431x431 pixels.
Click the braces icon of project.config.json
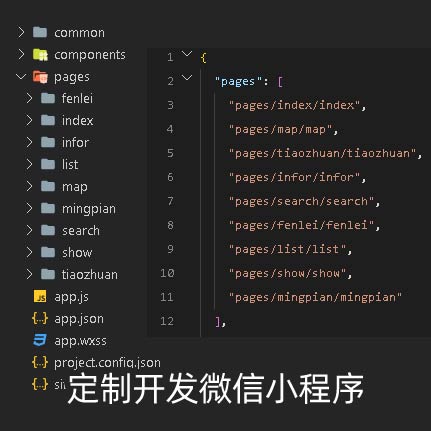coord(40,362)
